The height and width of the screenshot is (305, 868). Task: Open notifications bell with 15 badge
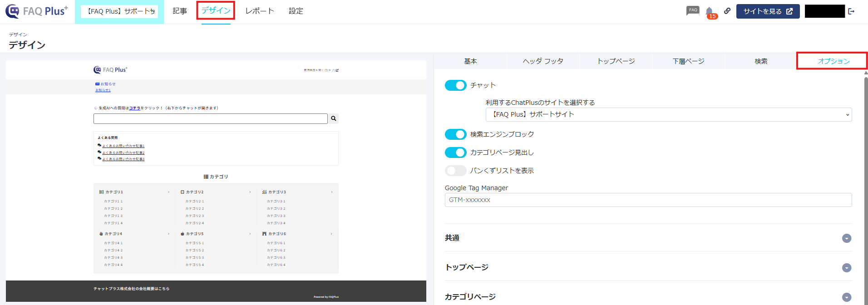[x=710, y=12]
